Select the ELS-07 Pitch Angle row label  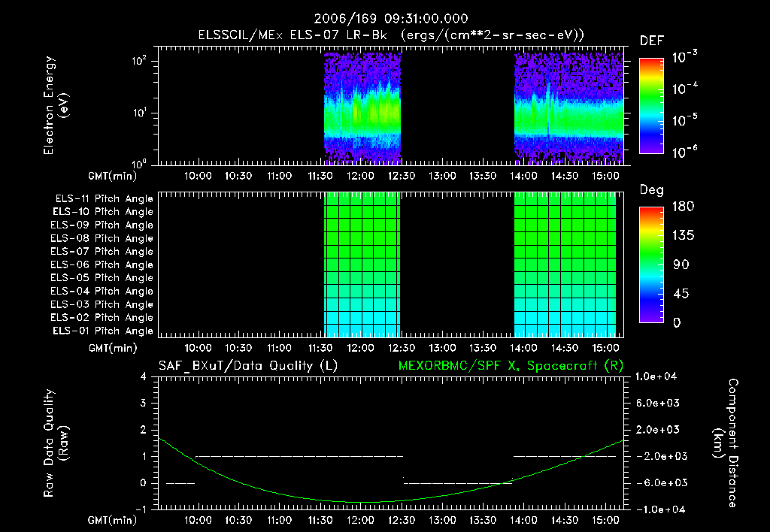point(102,251)
